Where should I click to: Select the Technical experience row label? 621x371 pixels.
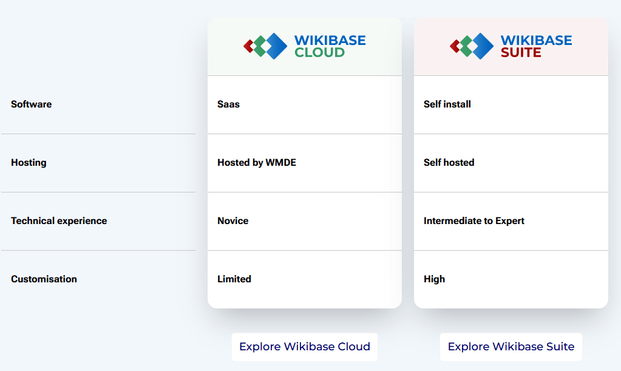(59, 221)
